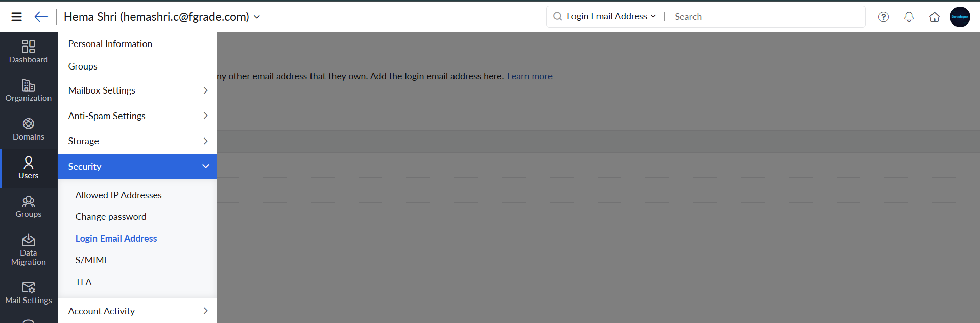This screenshot has height=323, width=980.
Task: Open Mail Settings in sidebar
Action: click(x=29, y=293)
